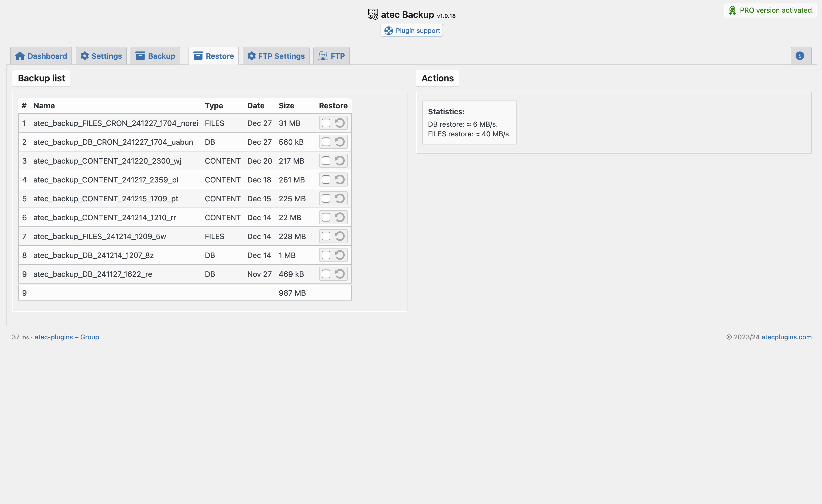
Task: Click the Dec 20 date cell
Action: [x=259, y=161]
